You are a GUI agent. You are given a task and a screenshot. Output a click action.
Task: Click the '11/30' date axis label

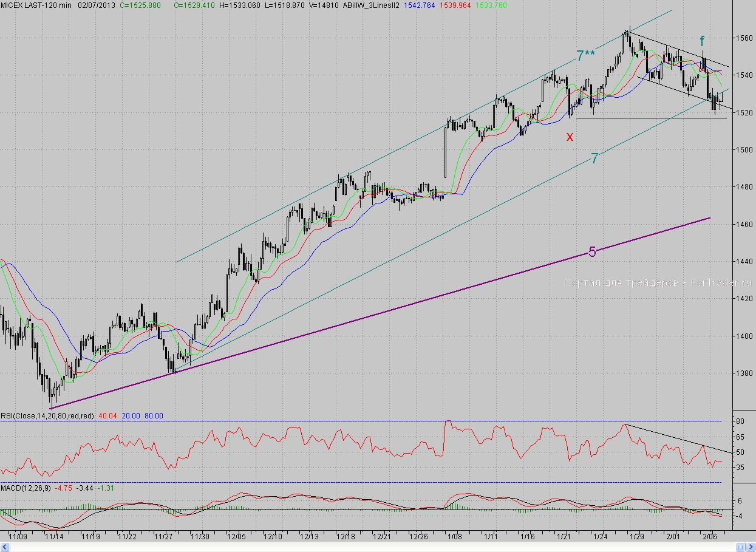coord(200,537)
